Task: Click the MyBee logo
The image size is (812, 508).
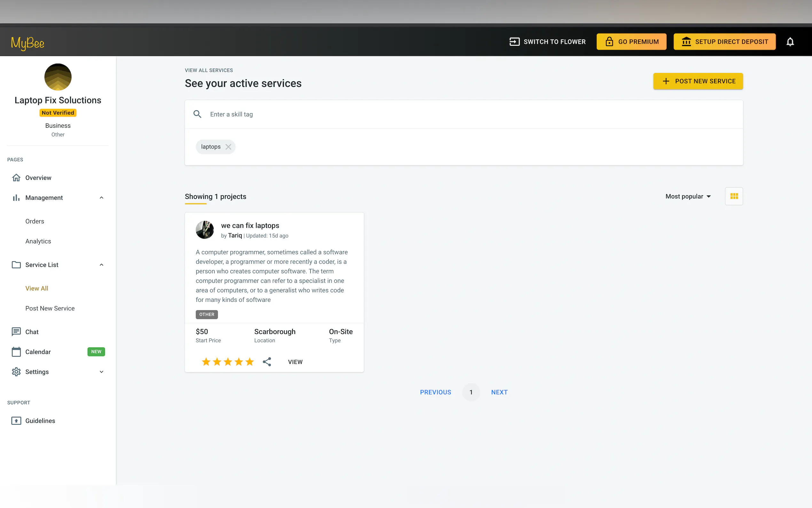Action: coord(27,43)
